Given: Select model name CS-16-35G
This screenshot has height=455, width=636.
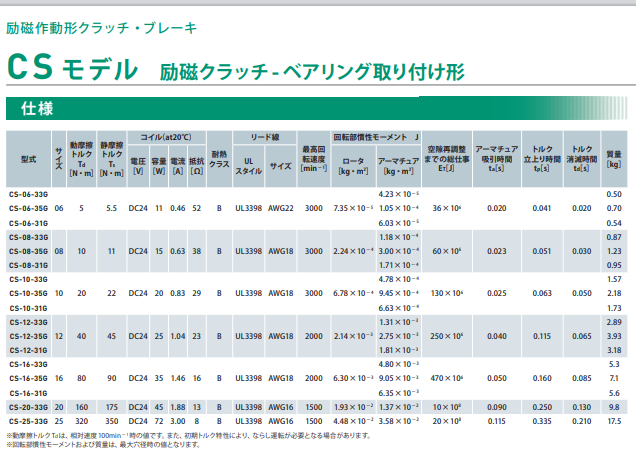Looking at the screenshot, I should pos(28,380).
